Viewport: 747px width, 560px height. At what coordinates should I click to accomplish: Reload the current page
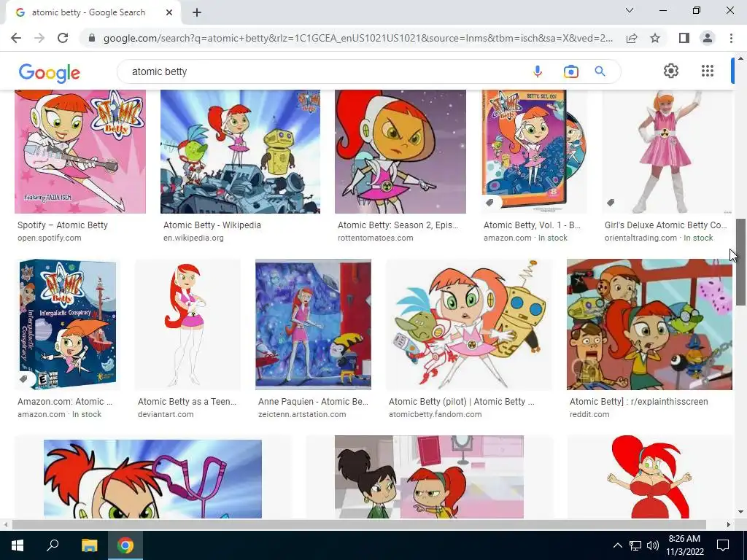coord(63,38)
